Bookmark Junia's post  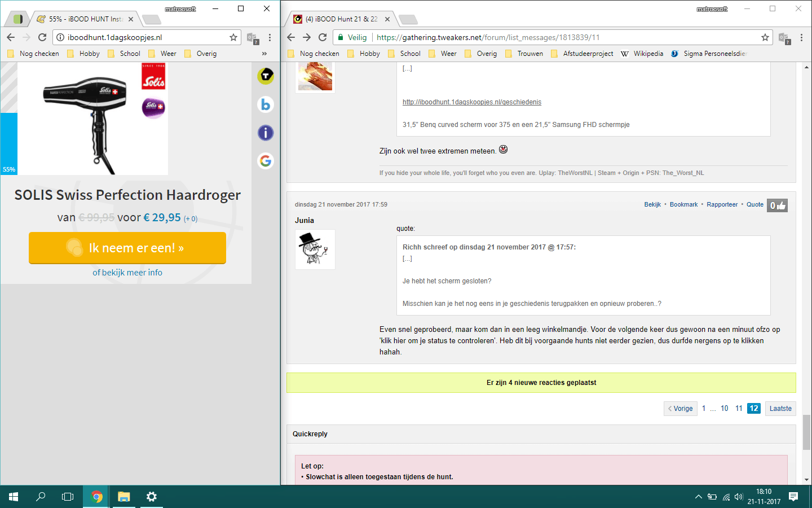[683, 204]
